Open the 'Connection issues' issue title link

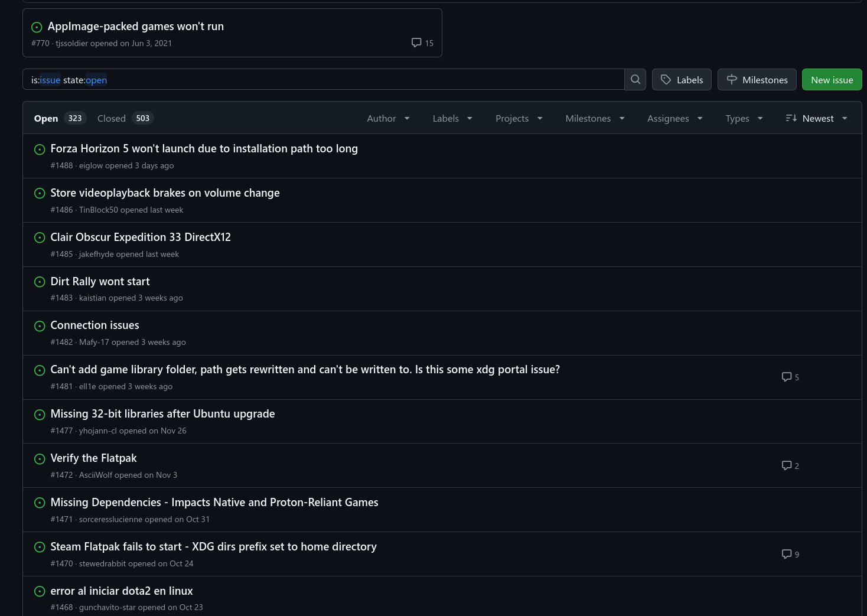tap(95, 325)
